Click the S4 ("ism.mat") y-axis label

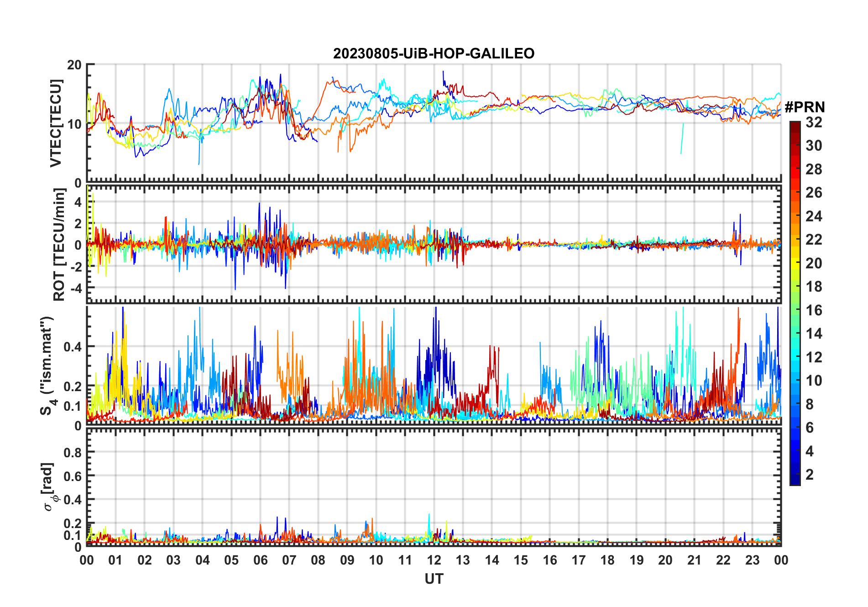(x=48, y=366)
